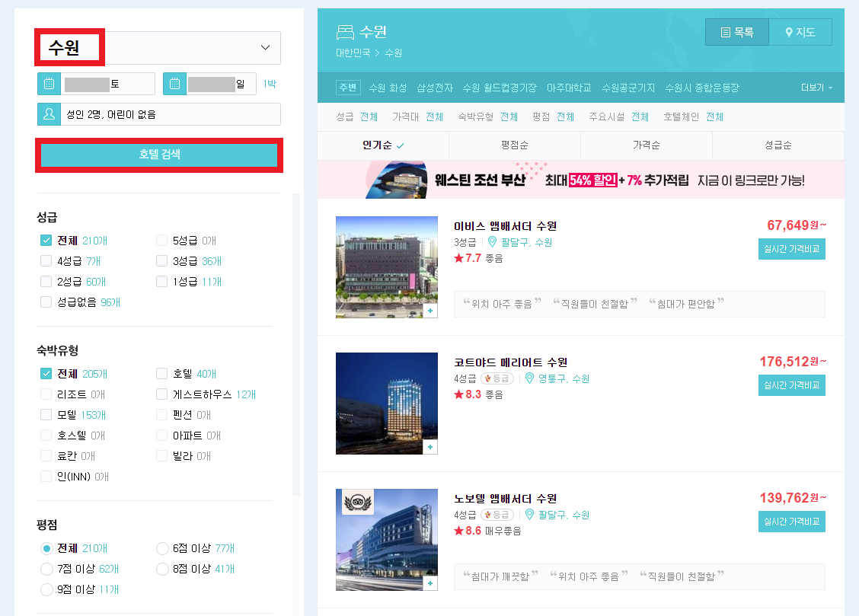Click the map pin icon in 지도 button

coord(789,32)
